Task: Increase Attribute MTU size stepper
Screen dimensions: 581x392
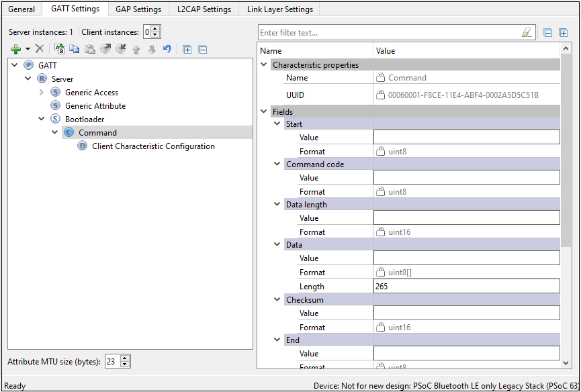Action: click(125, 358)
